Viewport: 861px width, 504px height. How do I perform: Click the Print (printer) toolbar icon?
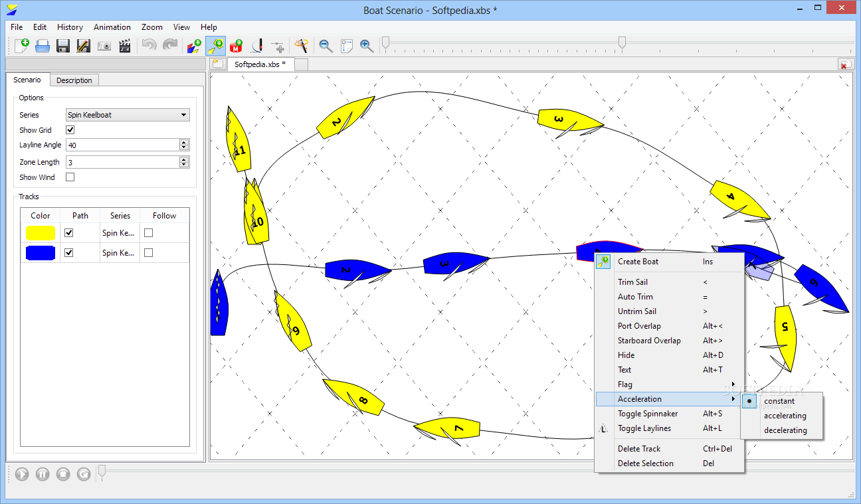point(43,46)
